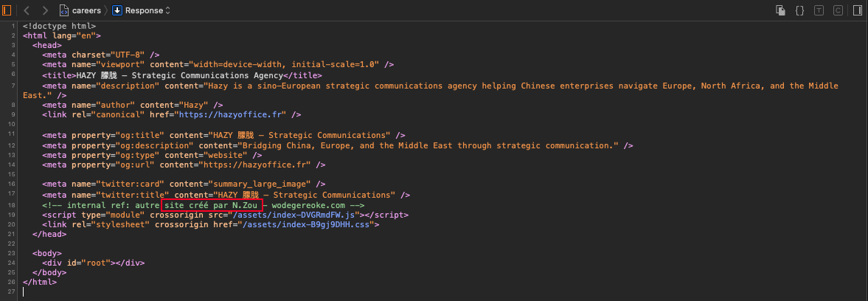
Task: Click the code coverage C icon
Action: [x=838, y=10]
